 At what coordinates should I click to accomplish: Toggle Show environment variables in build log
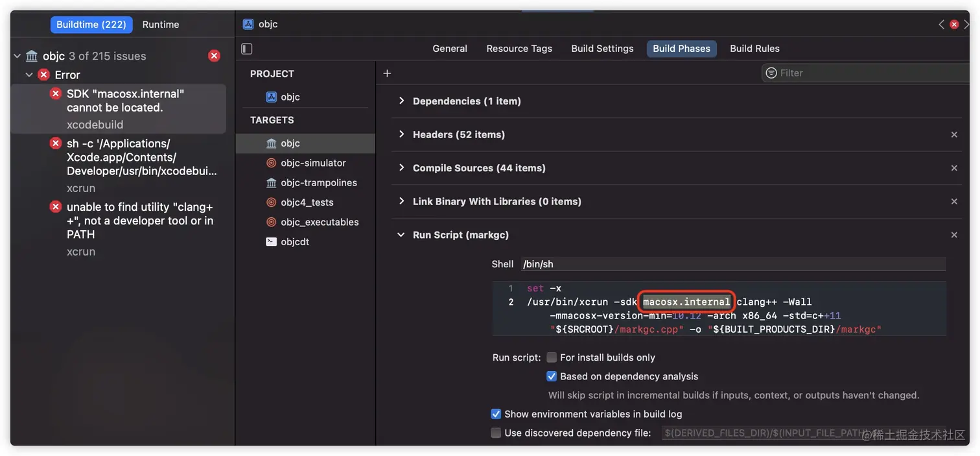(496, 414)
